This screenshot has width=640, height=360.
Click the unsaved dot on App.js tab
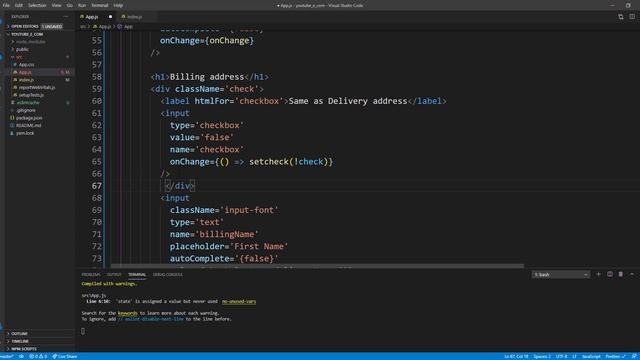110,17
